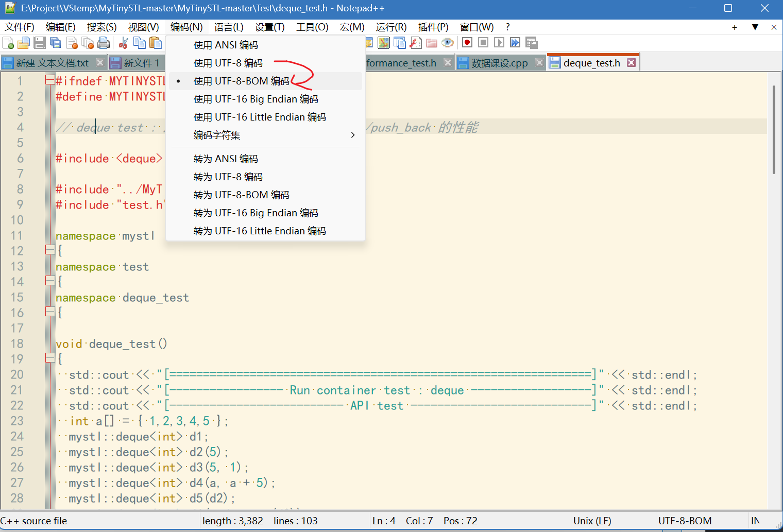Enable document monitoring with the eye icon
This screenshot has height=532, width=783.
(x=448, y=43)
